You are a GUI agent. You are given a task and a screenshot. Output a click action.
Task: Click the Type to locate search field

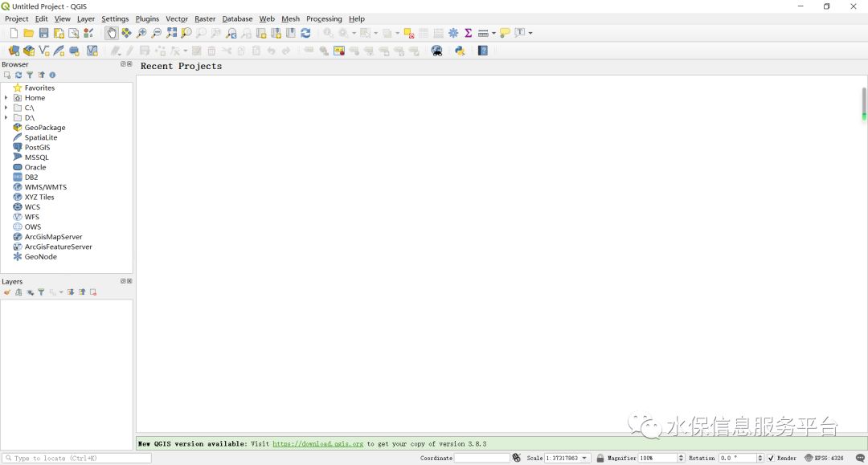(x=76, y=458)
